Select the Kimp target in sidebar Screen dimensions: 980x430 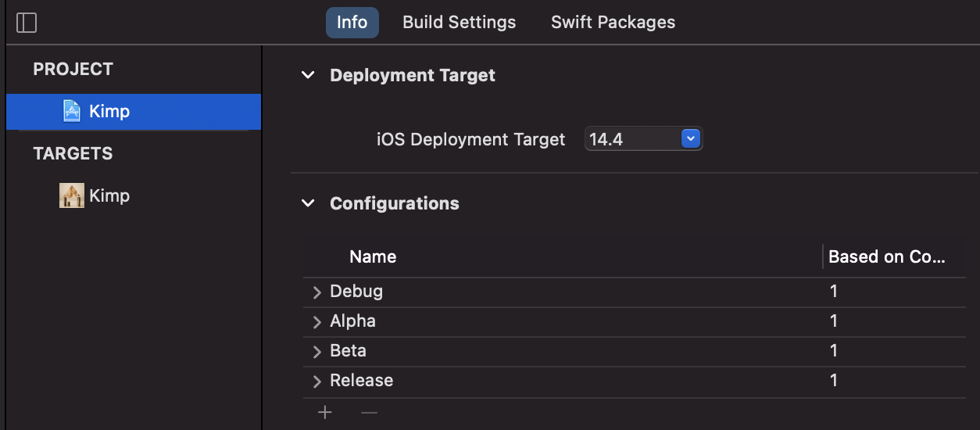109,195
